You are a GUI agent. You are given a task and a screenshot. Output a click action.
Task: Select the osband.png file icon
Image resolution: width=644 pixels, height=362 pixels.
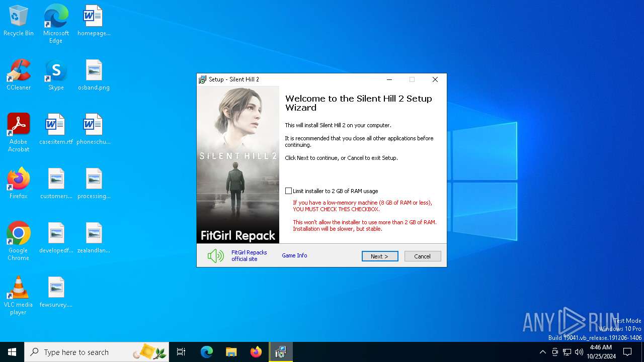pos(94,75)
